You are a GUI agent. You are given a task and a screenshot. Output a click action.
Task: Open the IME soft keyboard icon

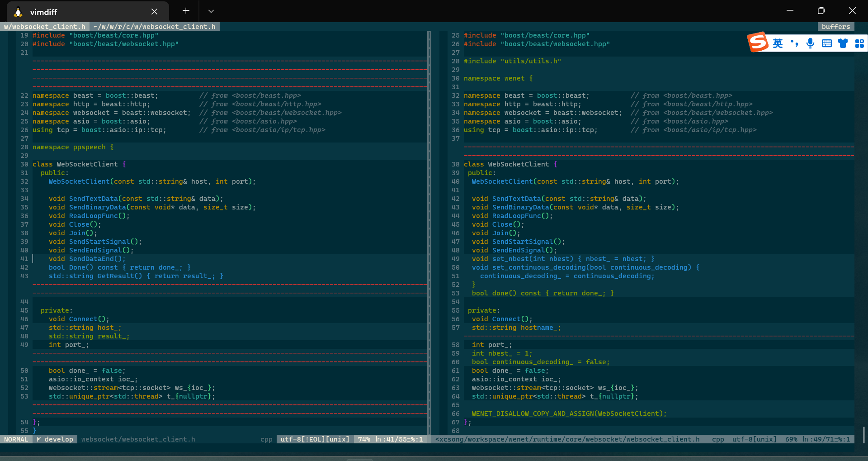click(827, 43)
